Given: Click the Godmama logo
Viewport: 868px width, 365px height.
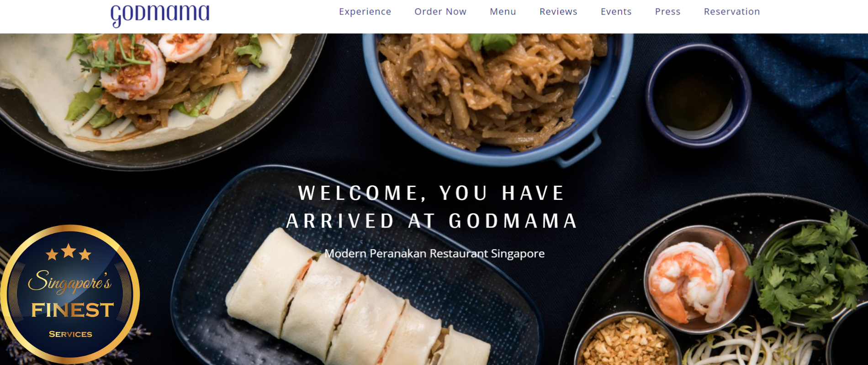Looking at the screenshot, I should coord(160,15).
